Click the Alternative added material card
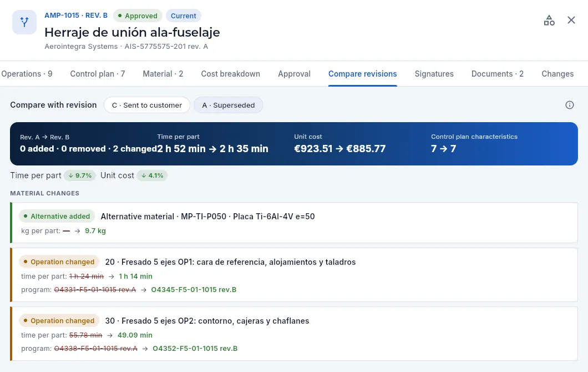588x372 pixels. point(294,223)
